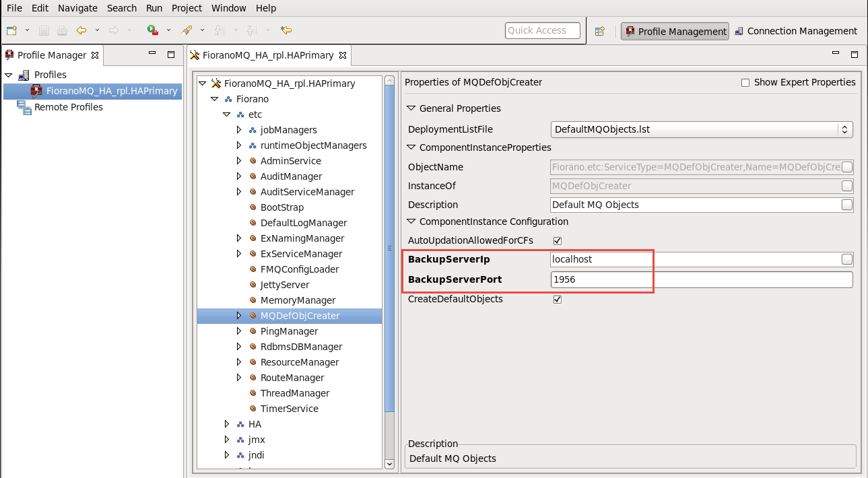Expand the HA tree node

pos(226,424)
